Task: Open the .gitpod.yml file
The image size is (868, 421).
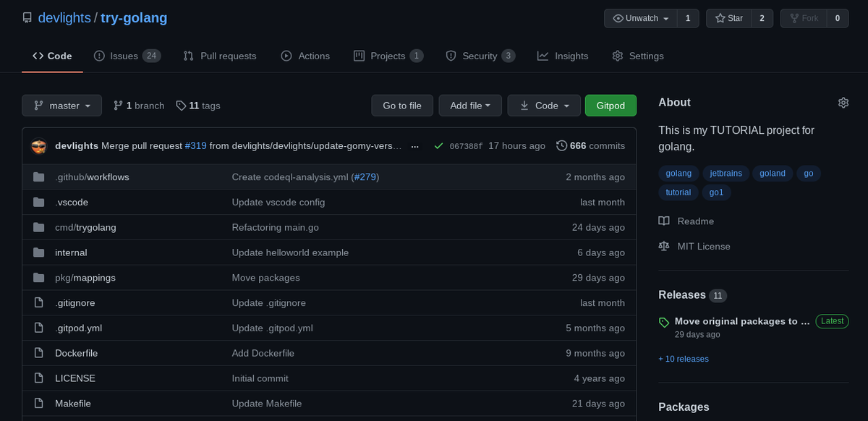Action: click(78, 328)
